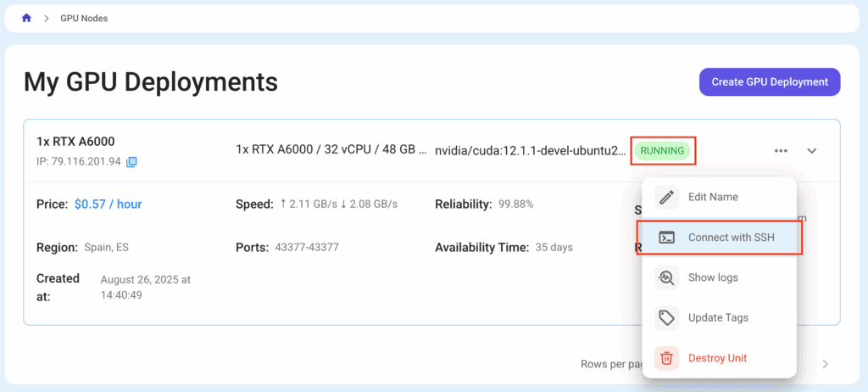Go to next page arrow

coord(825,364)
